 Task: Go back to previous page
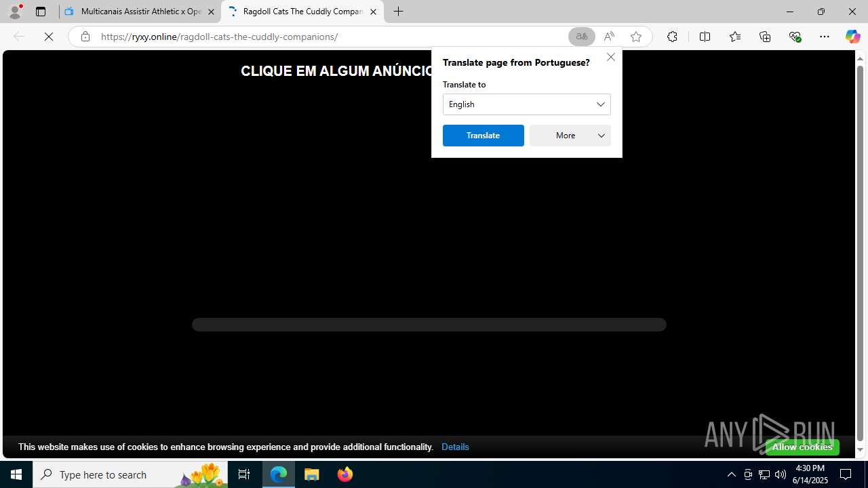click(19, 37)
